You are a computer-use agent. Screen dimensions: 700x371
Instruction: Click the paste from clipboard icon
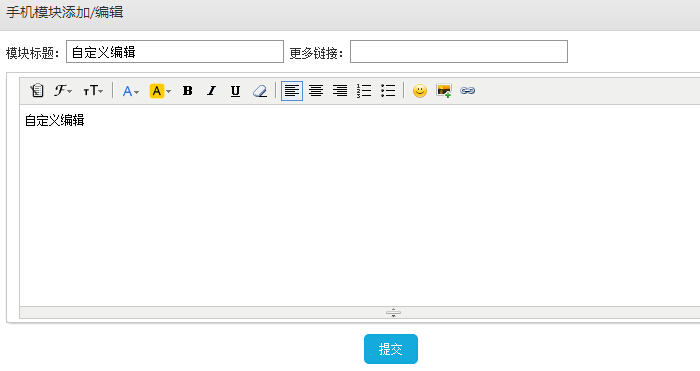pyautogui.click(x=37, y=91)
